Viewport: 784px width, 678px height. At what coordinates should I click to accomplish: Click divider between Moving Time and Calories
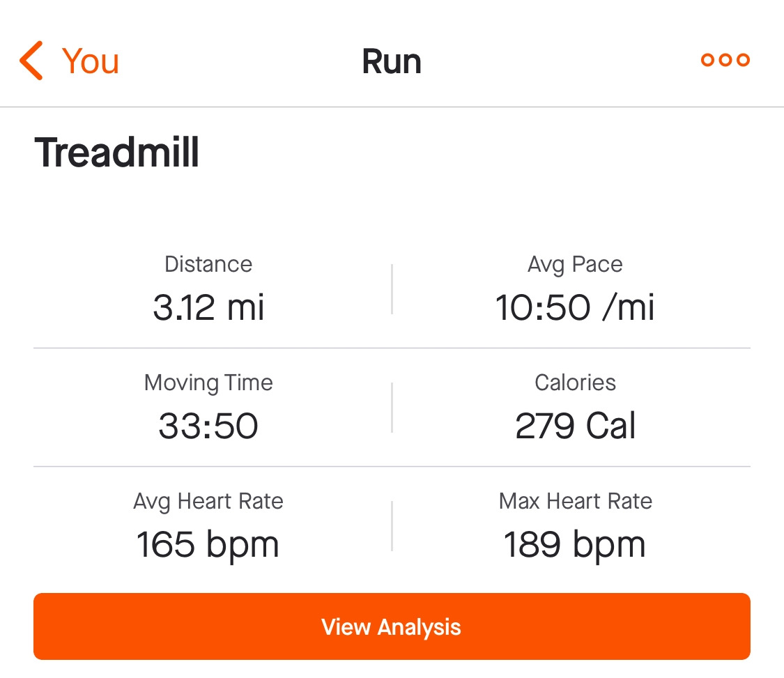click(x=392, y=407)
